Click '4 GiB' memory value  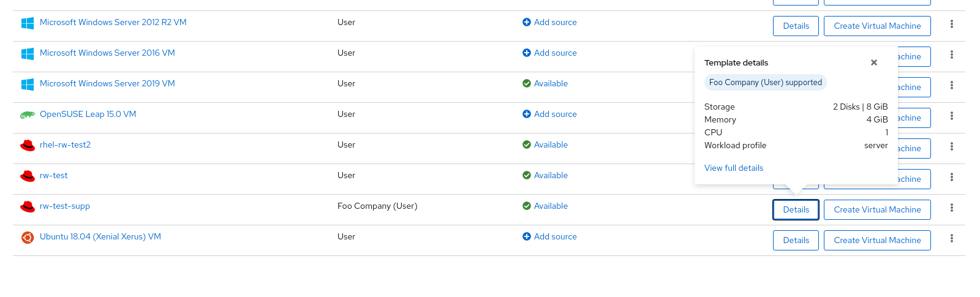[x=877, y=119]
